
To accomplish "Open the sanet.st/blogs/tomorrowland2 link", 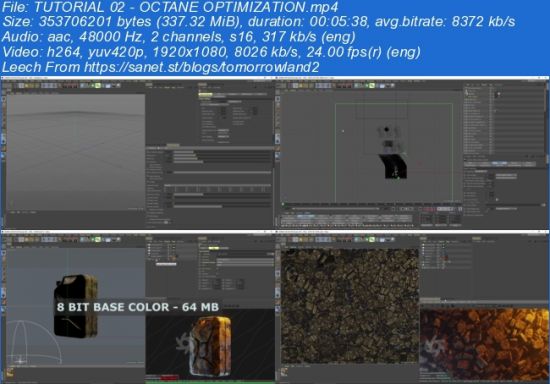I will point(201,67).
